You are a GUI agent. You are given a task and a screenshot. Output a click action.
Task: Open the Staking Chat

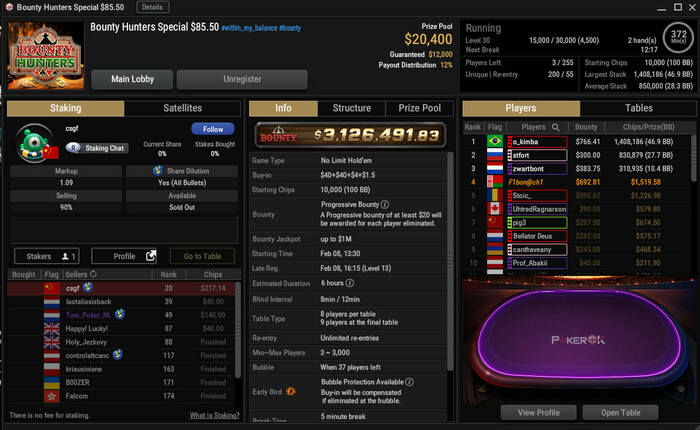tap(97, 148)
